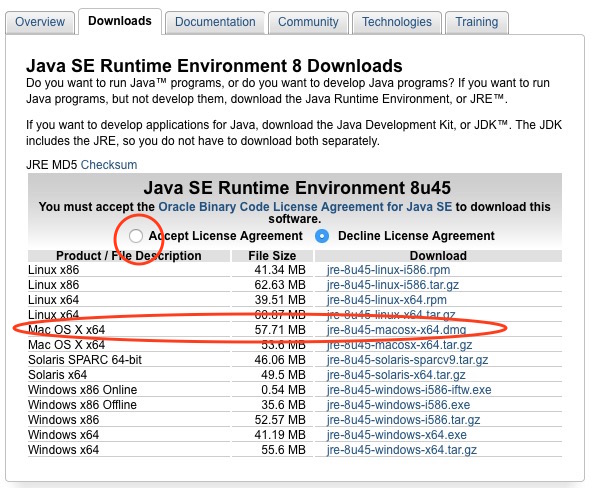Screen dimensions: 593x488
Task: Download jre-8u45-solaris-x64.tar.gz
Action: coord(396,375)
